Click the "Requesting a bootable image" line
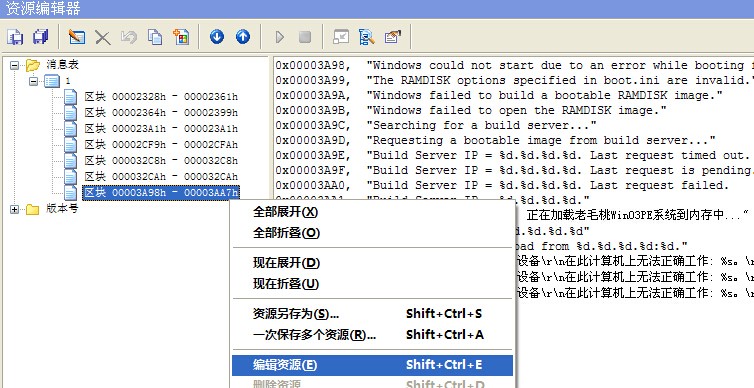This screenshot has height=388, width=754. tap(496, 140)
